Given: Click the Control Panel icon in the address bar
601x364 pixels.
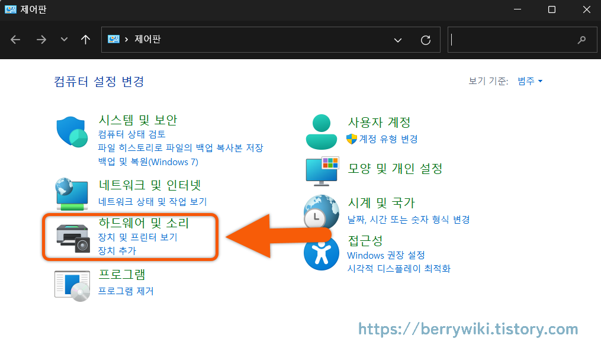Looking at the screenshot, I should pos(113,40).
